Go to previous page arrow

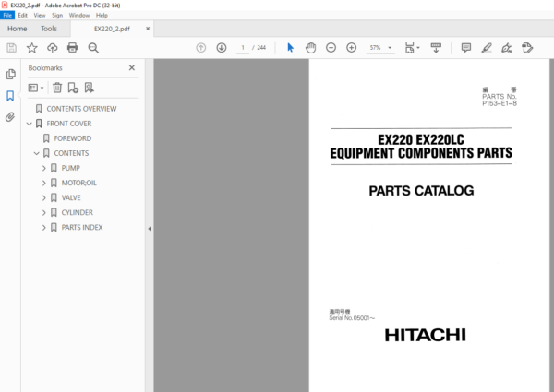point(201,48)
